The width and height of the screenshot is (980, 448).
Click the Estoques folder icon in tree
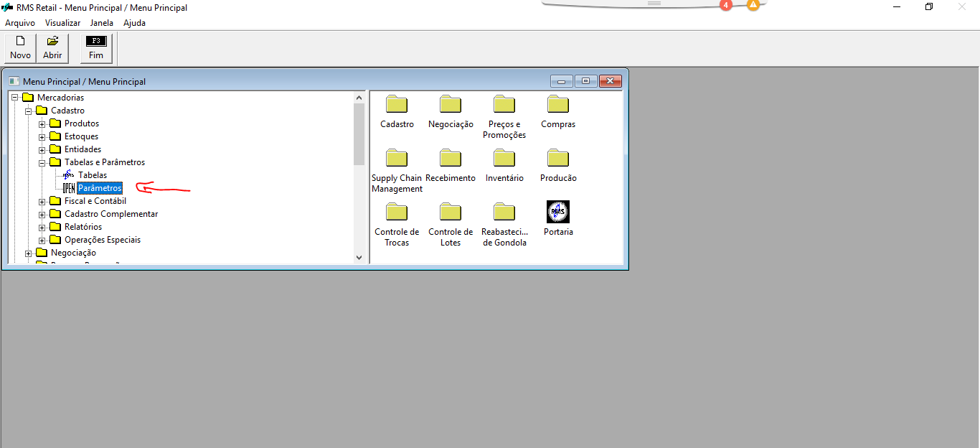(55, 136)
